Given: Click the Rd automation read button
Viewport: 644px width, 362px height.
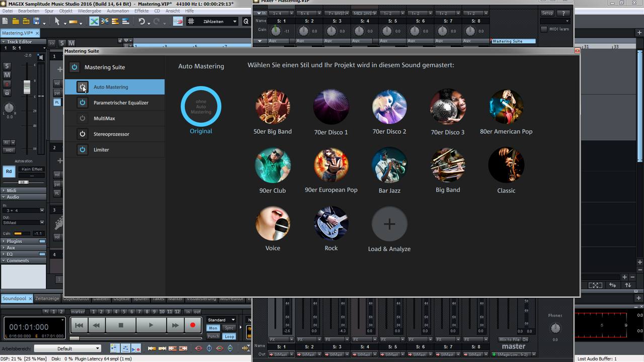Looking at the screenshot, I should 9,171.
